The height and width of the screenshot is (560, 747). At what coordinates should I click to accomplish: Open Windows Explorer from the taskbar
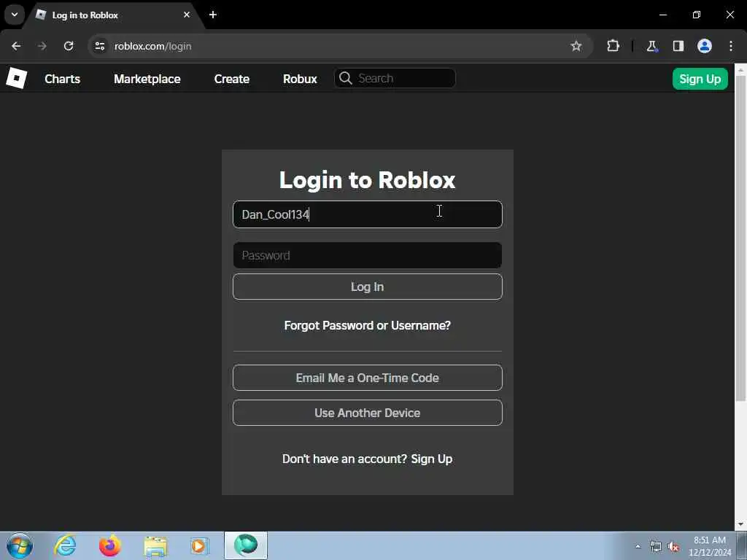155,546
